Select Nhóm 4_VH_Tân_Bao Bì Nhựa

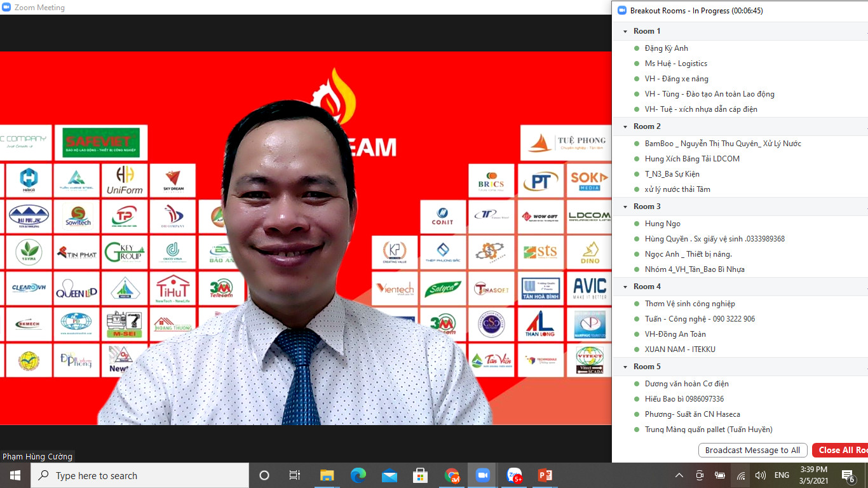click(695, 269)
